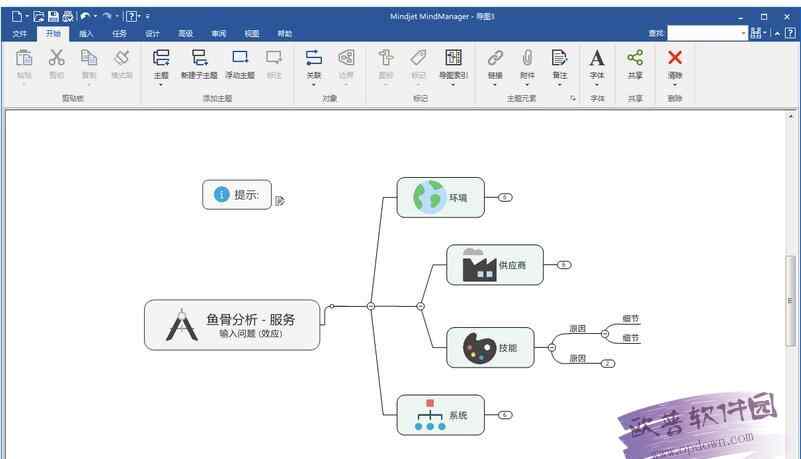Switch to the 任务 (Task) tab
801x459 pixels.
119,34
